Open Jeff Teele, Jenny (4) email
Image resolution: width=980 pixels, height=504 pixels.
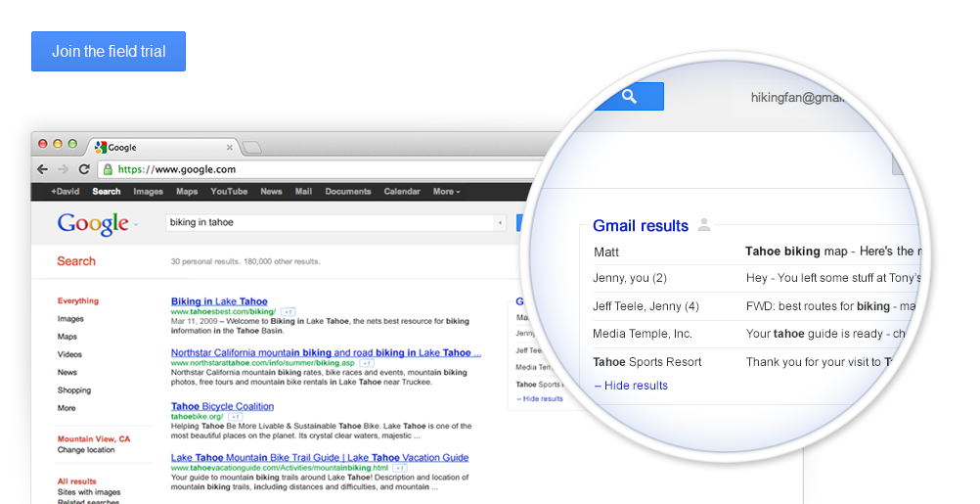(756, 306)
